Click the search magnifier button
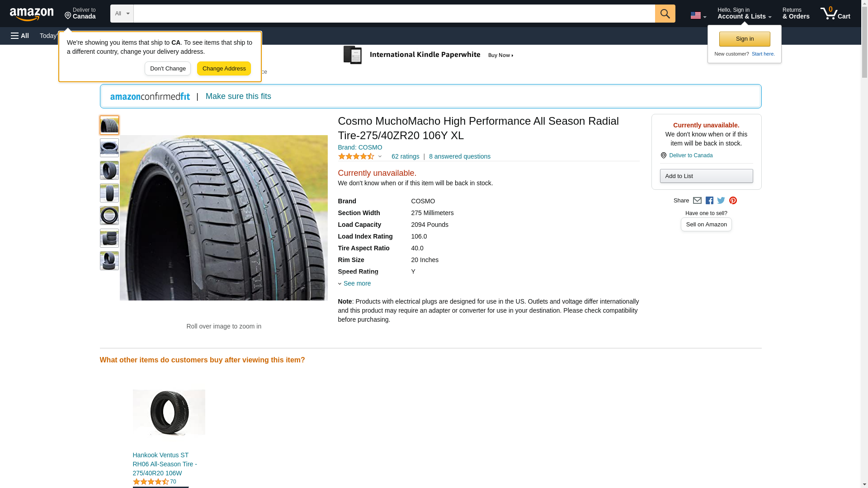The height and width of the screenshot is (488, 868). (x=665, y=14)
